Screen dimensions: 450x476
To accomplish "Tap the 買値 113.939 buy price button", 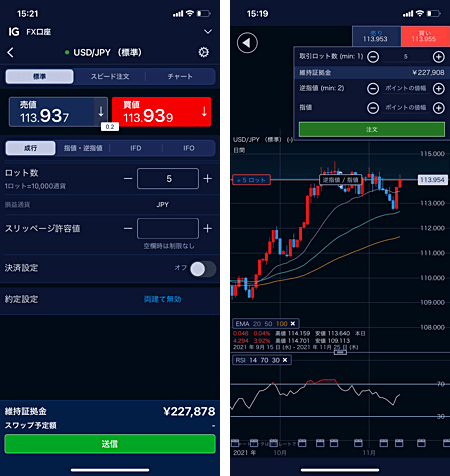I will click(161, 112).
